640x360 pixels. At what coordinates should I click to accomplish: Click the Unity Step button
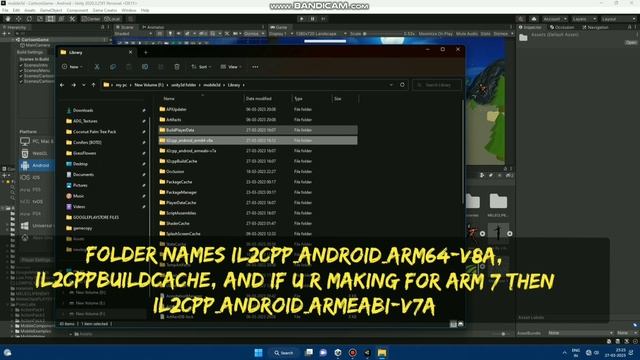click(x=323, y=19)
